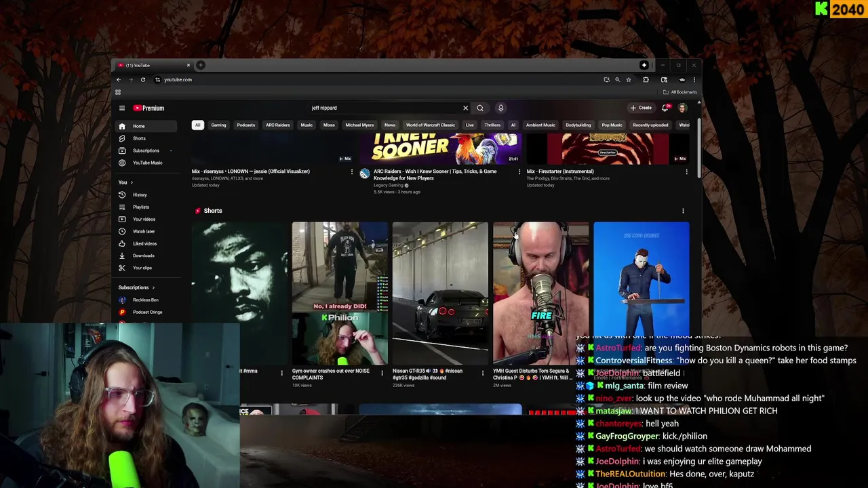The height and width of the screenshot is (488, 868).
Task: Click the YouTube Premium logo
Action: pos(149,108)
